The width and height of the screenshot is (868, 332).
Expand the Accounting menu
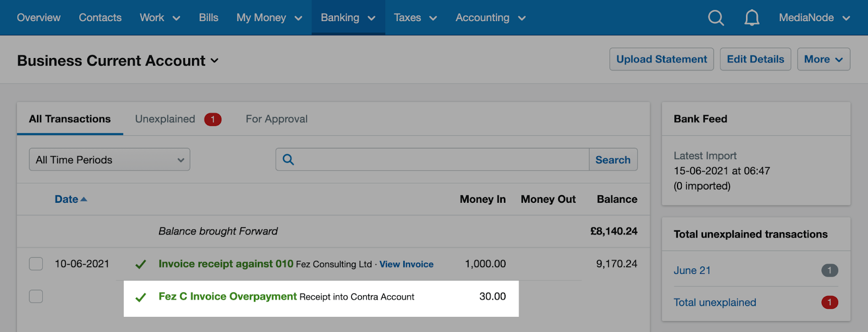click(x=491, y=18)
